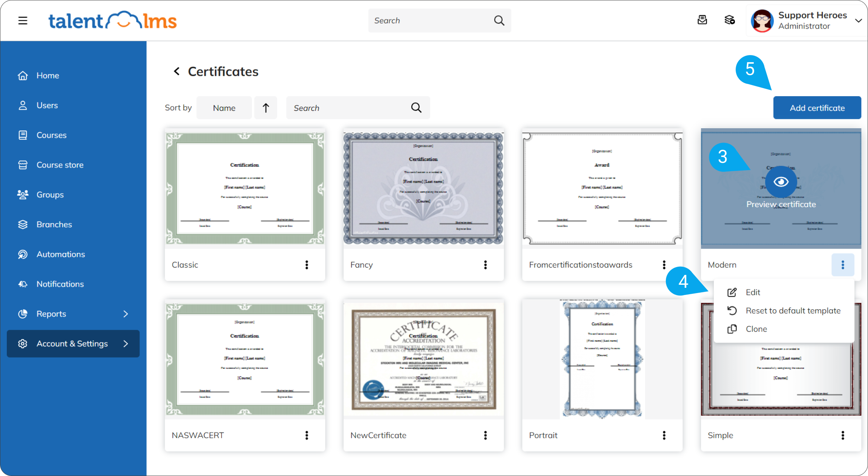Open options menu for NewCertificate
This screenshot has width=868, height=476.
click(485, 435)
